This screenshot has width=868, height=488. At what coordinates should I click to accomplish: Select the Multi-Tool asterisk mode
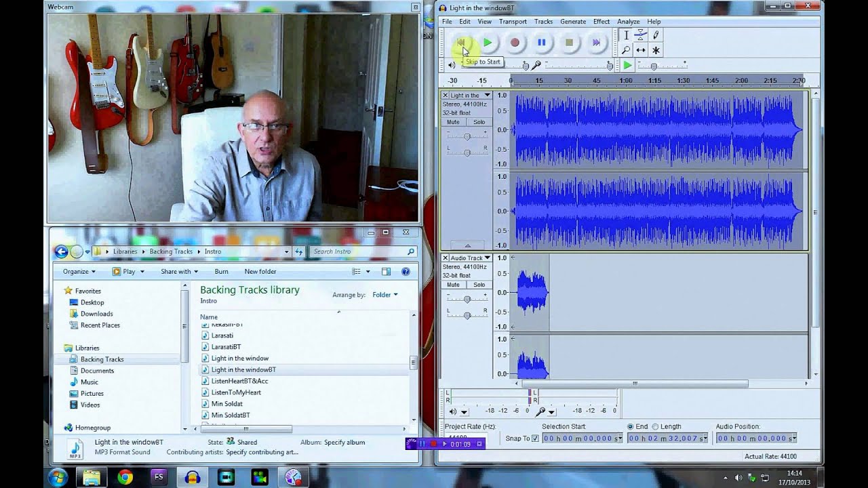pyautogui.click(x=656, y=50)
